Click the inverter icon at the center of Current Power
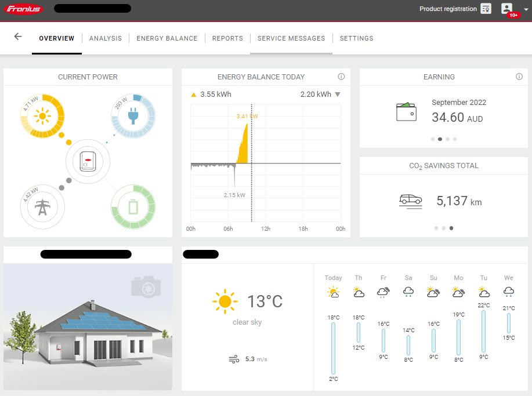The height and width of the screenshot is (396, 532). [x=88, y=161]
